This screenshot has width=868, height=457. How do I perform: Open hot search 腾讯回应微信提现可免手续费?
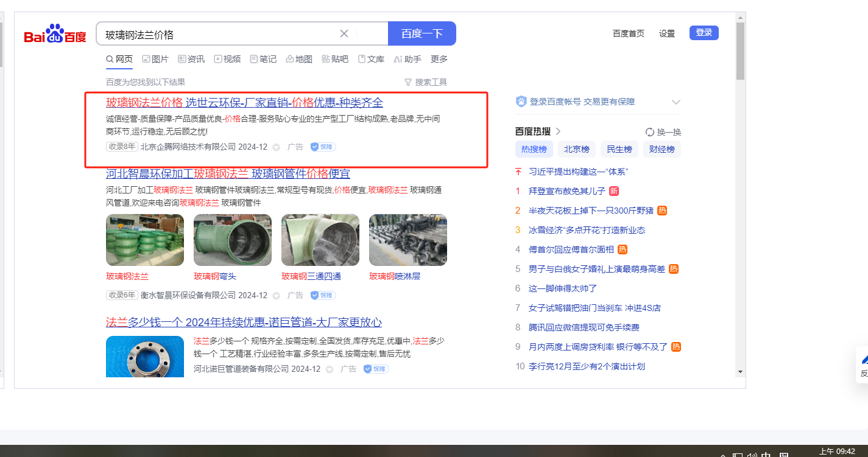pos(584,327)
